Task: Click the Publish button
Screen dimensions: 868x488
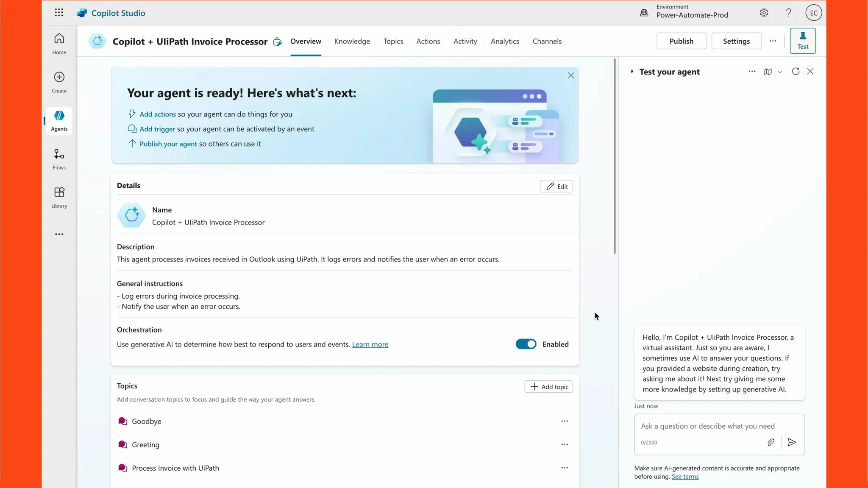Action: pos(681,41)
